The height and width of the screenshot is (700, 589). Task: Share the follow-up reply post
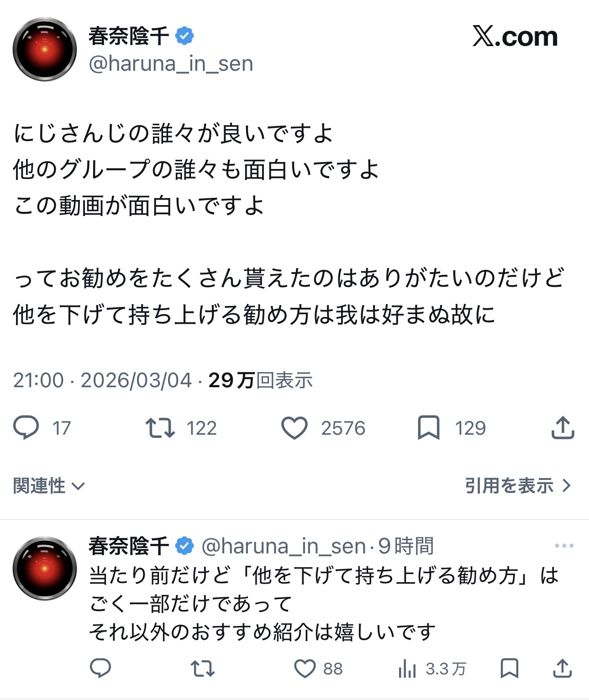point(563,668)
